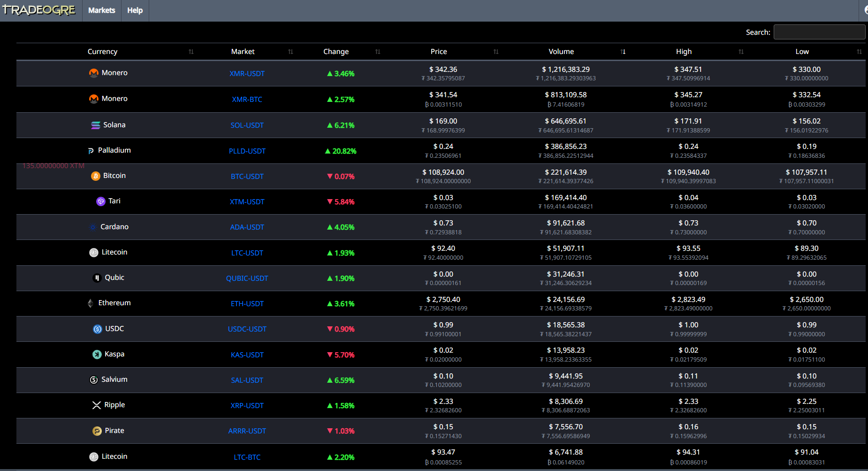Click the 3.46% change value

coord(344,74)
